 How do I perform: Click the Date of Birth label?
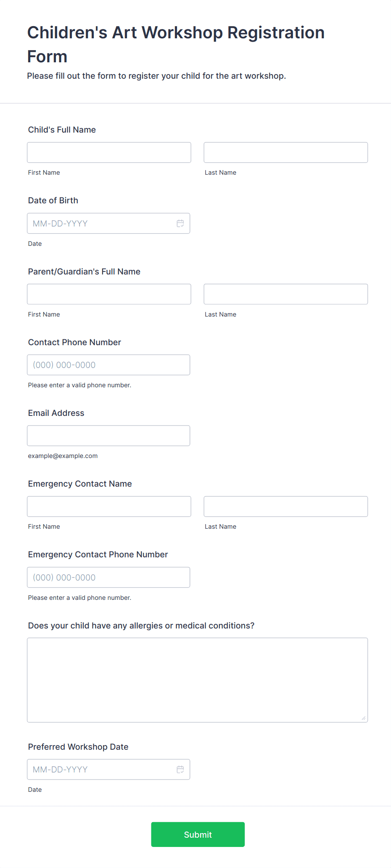click(x=53, y=200)
